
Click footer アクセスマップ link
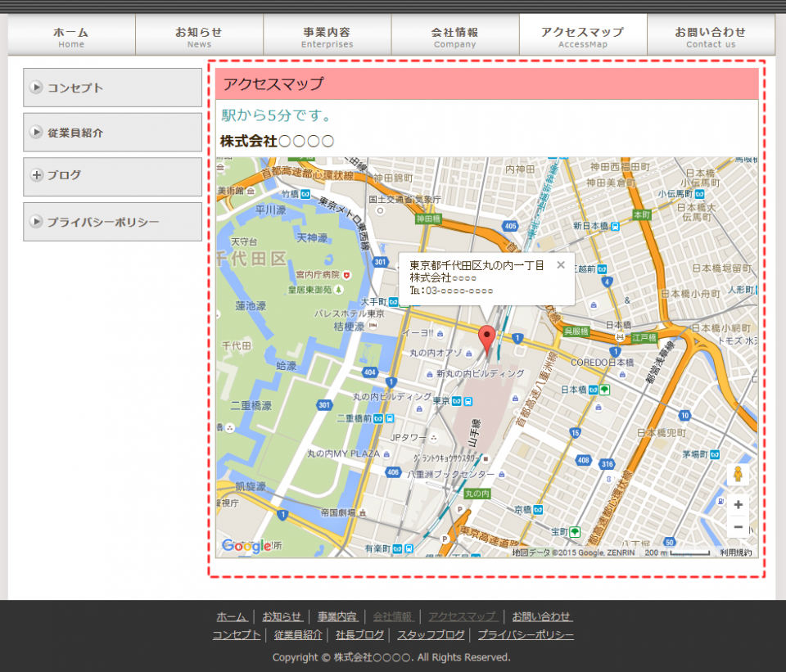pos(463,616)
